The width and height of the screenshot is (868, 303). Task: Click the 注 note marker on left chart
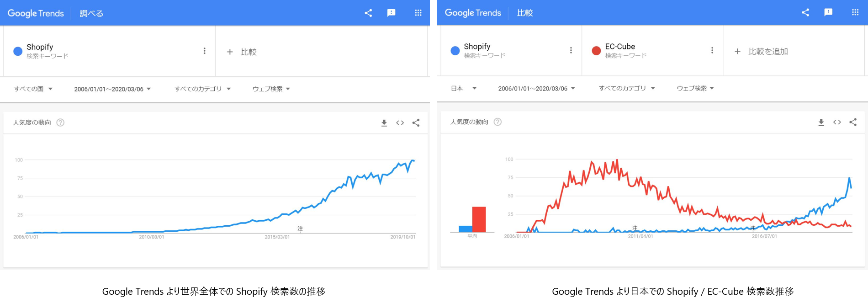[300, 229]
